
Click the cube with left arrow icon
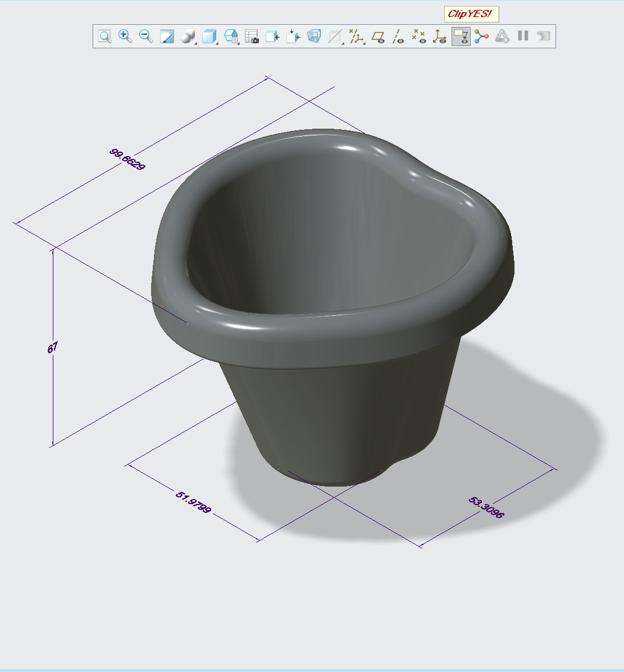click(272, 37)
